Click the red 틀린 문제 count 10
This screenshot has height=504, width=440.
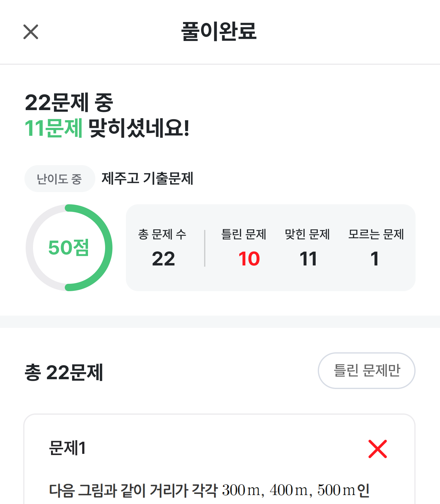pyautogui.click(x=249, y=259)
